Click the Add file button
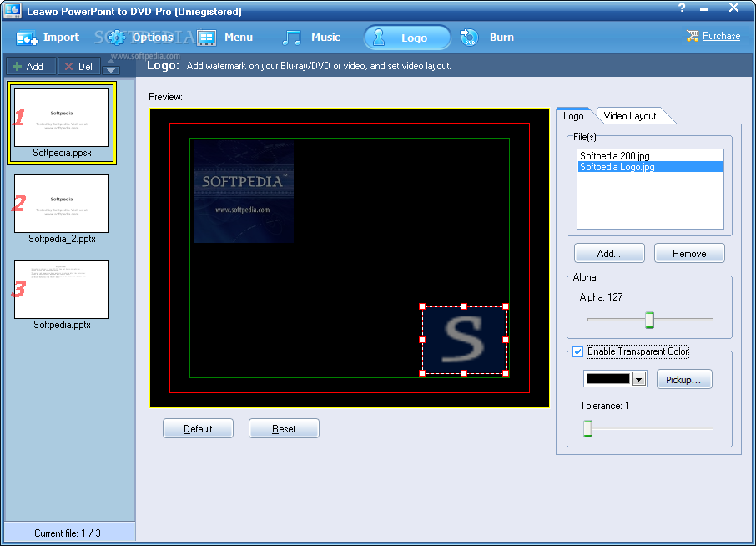 (31, 66)
